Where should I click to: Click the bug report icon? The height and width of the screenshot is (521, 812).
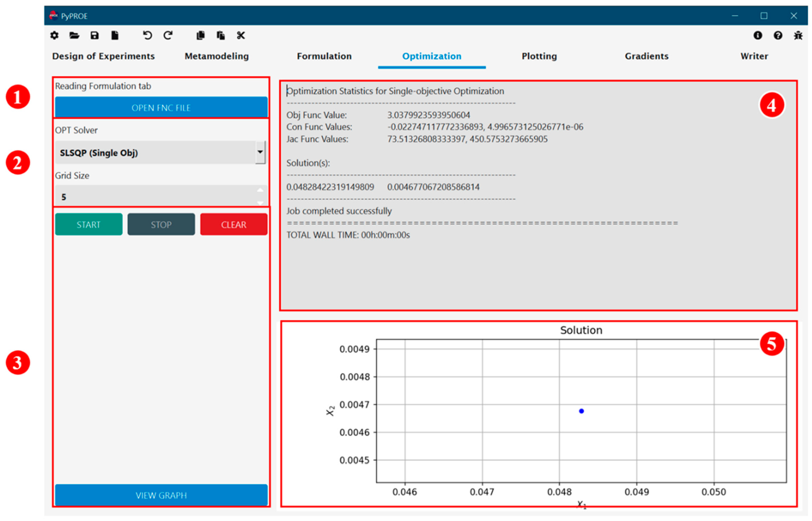click(x=798, y=35)
